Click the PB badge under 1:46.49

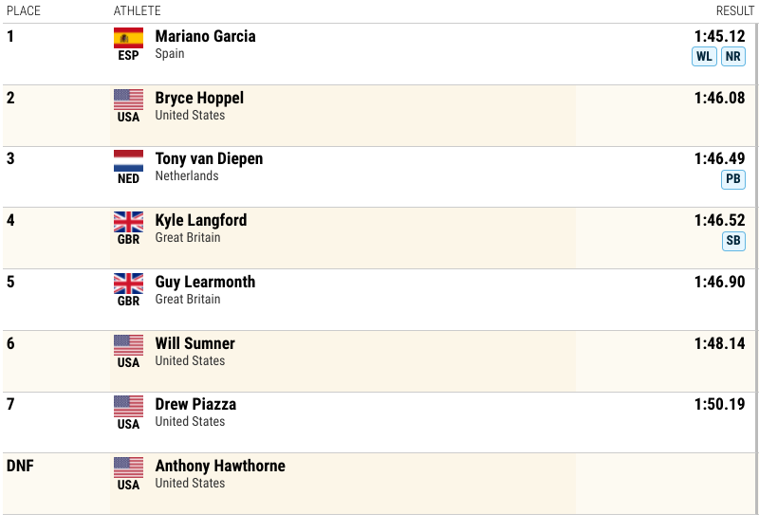pos(732,179)
